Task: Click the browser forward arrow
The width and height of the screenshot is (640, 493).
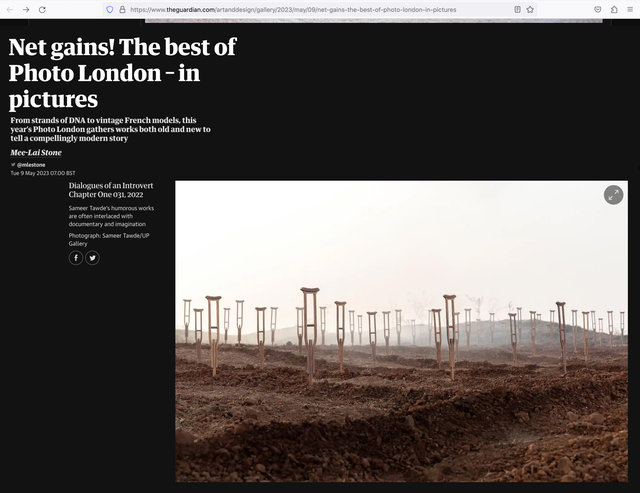Action: click(26, 9)
